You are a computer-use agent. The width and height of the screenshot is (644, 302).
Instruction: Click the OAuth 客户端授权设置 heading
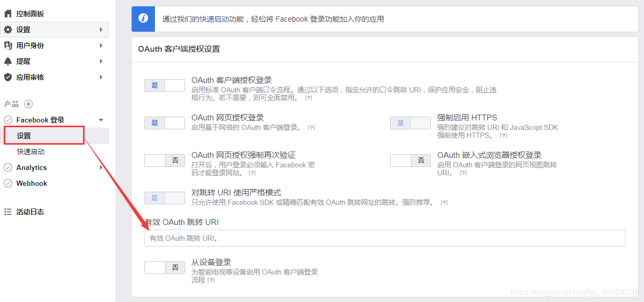[x=179, y=49]
